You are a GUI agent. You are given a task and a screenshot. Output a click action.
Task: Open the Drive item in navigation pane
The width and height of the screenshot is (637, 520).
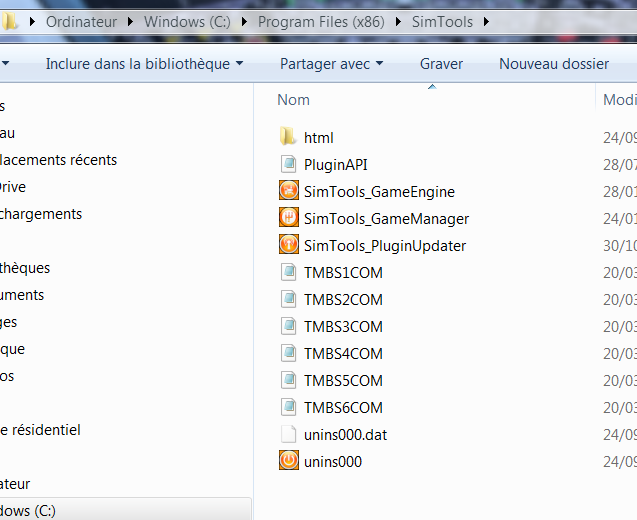(13, 187)
